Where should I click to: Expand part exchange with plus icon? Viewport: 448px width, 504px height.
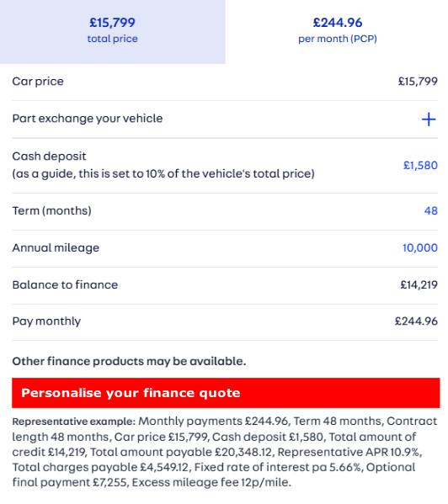tap(429, 119)
